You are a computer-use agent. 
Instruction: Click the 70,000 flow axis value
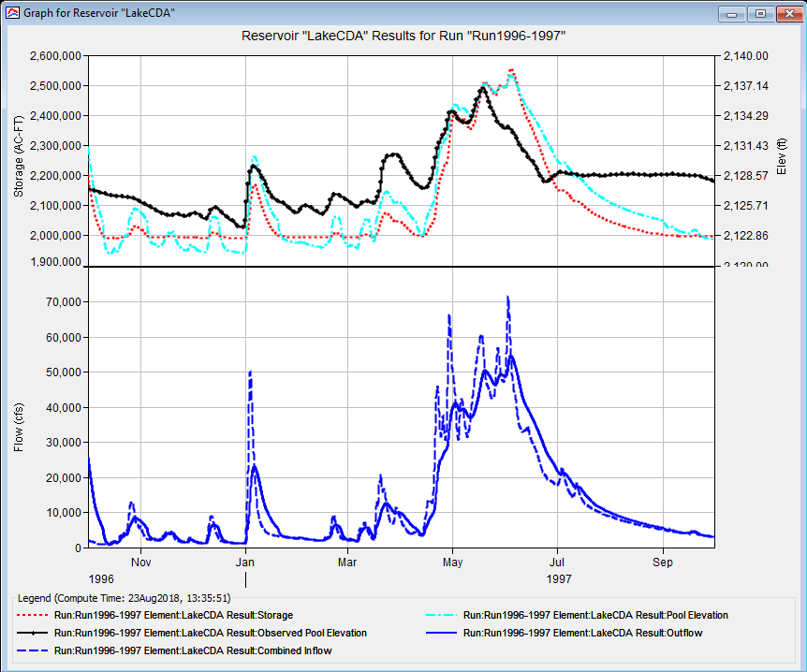point(64,302)
